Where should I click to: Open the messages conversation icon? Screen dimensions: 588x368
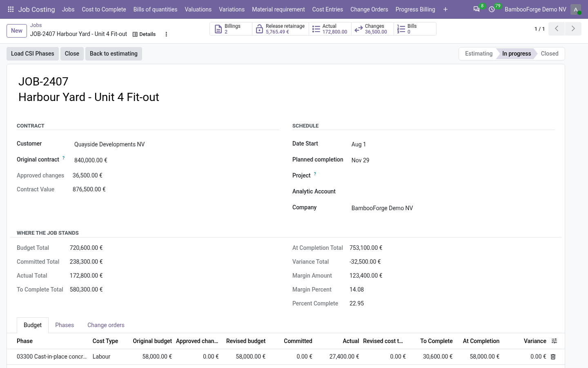click(477, 9)
